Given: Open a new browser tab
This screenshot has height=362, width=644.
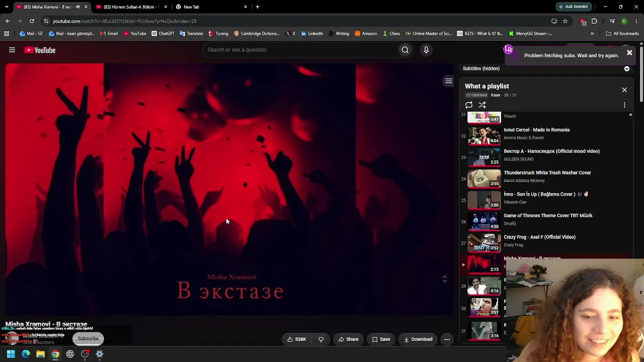Looking at the screenshot, I should [x=258, y=7].
